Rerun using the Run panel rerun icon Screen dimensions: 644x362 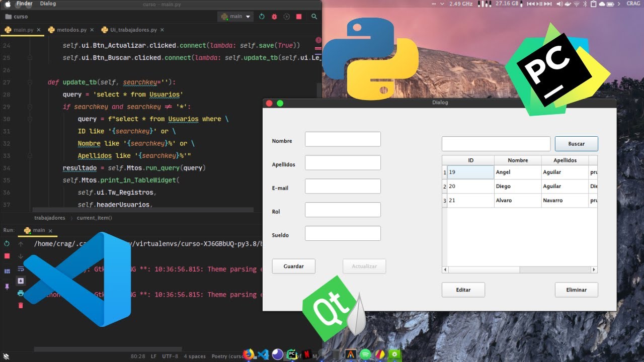[x=7, y=243]
